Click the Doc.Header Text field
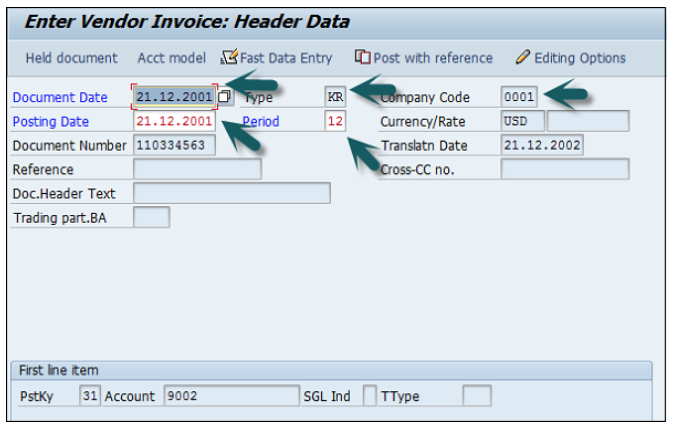 point(231,193)
